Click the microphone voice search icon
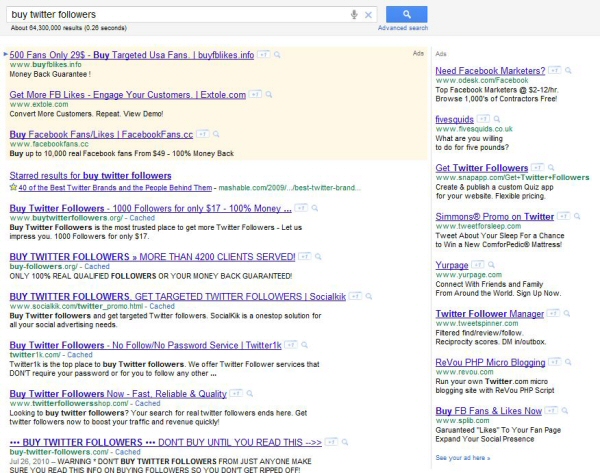 [354, 15]
